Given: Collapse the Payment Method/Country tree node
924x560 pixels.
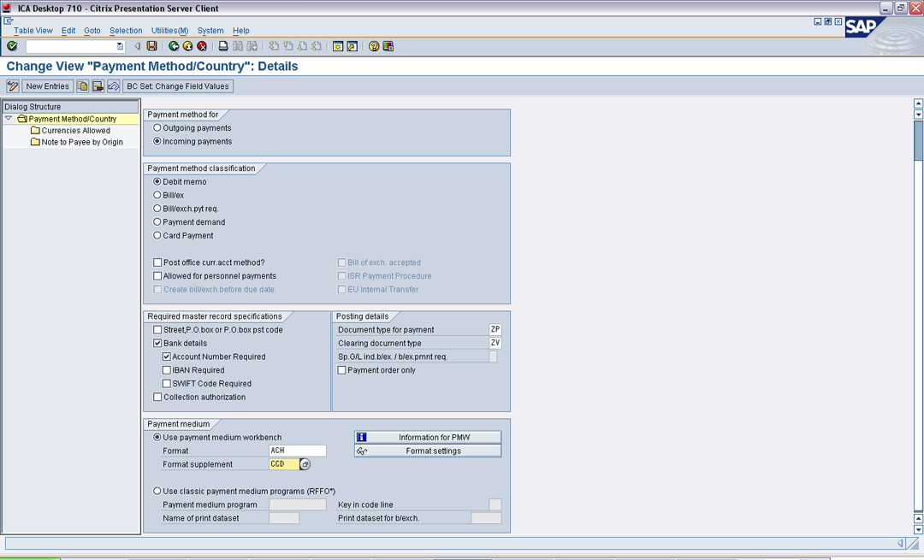Looking at the screenshot, I should pyautogui.click(x=9, y=119).
